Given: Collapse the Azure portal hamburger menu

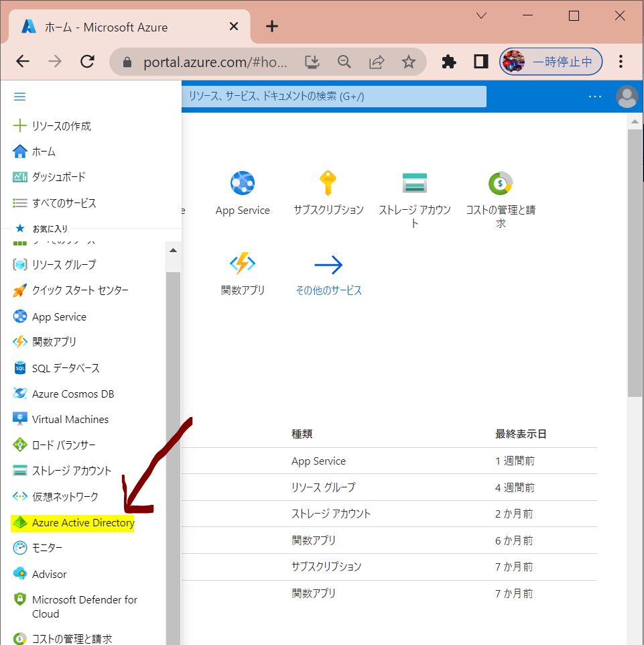Looking at the screenshot, I should pos(19,97).
